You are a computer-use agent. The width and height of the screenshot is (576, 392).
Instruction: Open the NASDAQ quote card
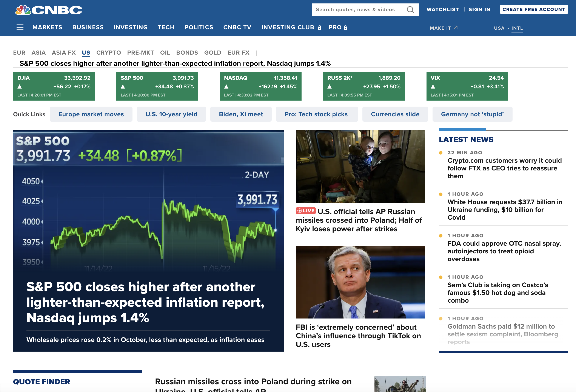tap(260, 86)
